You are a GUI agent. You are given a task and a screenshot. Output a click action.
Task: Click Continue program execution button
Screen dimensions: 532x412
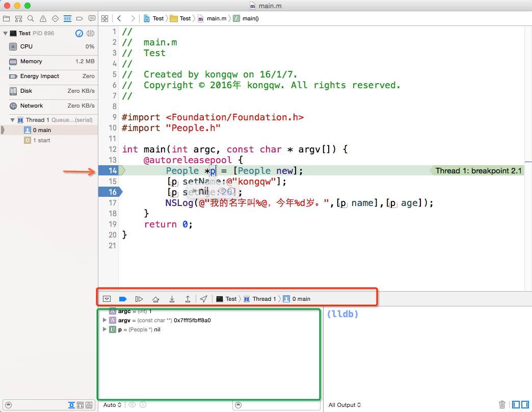point(139,299)
